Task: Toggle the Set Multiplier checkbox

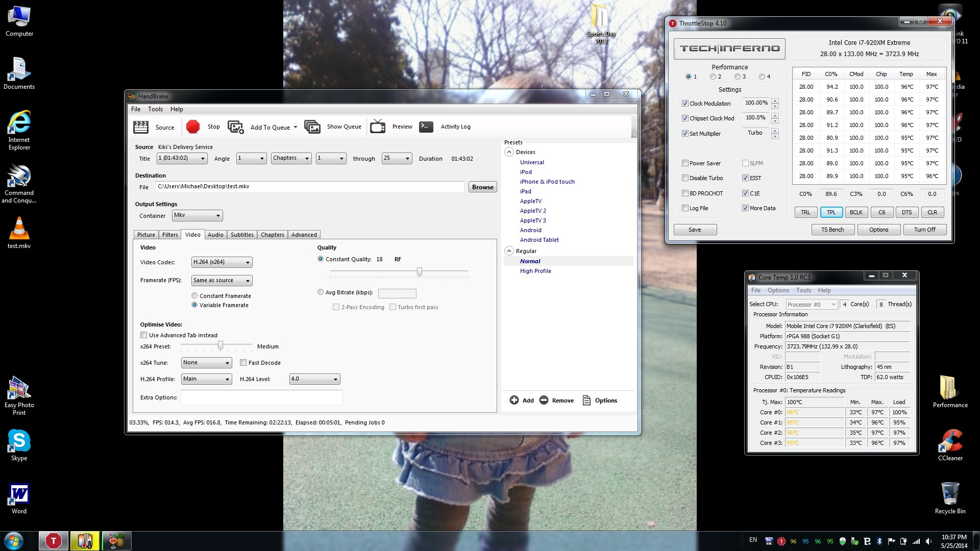Action: tap(685, 134)
